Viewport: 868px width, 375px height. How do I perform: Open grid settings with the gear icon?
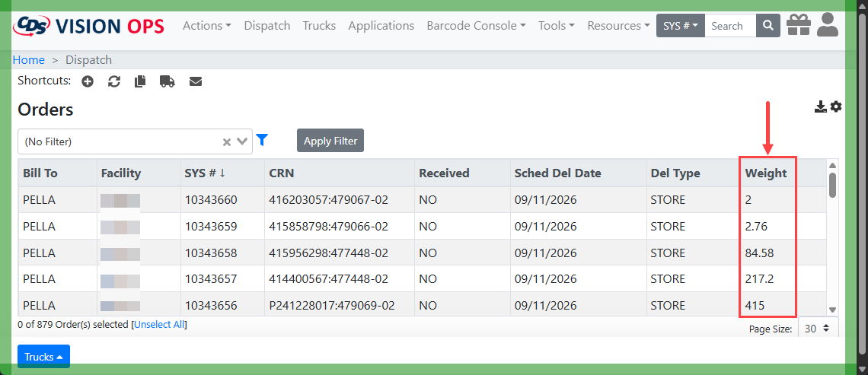coord(836,106)
